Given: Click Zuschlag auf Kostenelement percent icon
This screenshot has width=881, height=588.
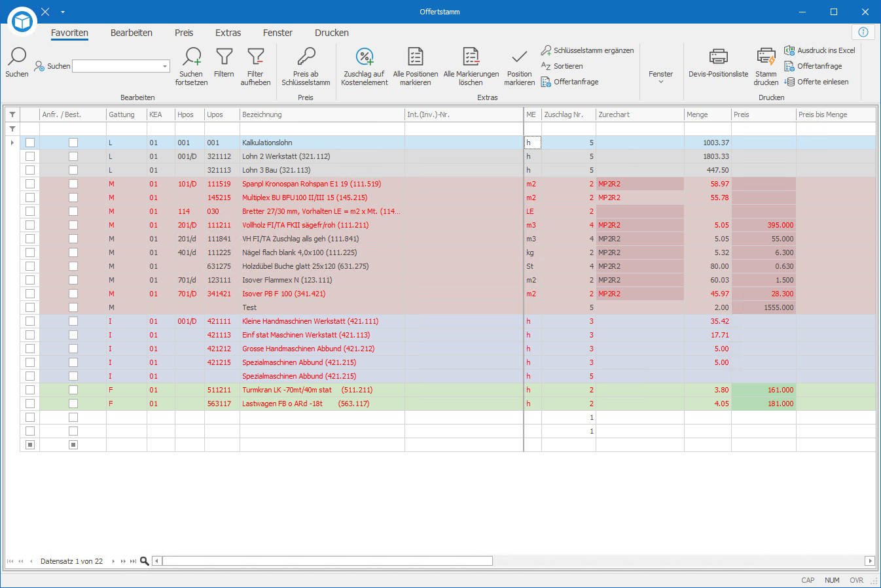Looking at the screenshot, I should (365, 57).
